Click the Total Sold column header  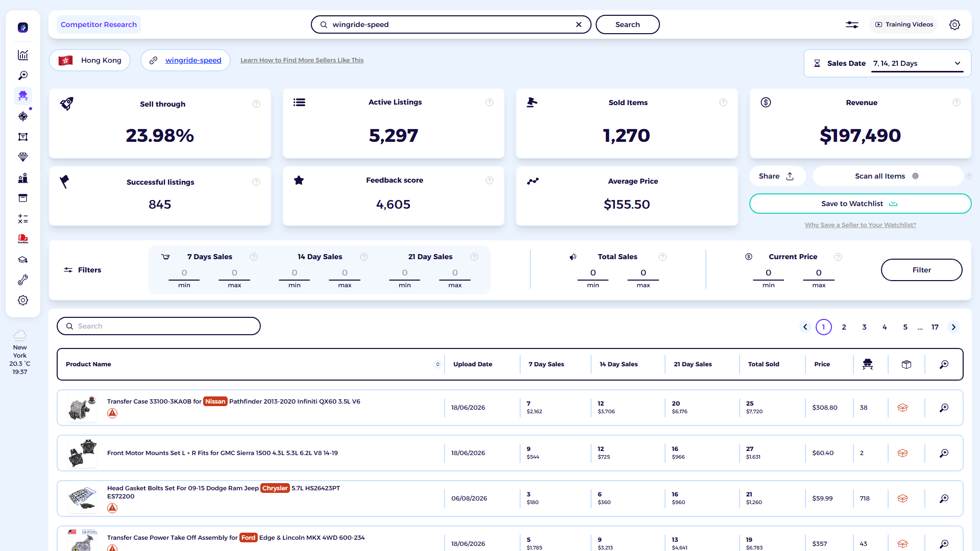764,364
